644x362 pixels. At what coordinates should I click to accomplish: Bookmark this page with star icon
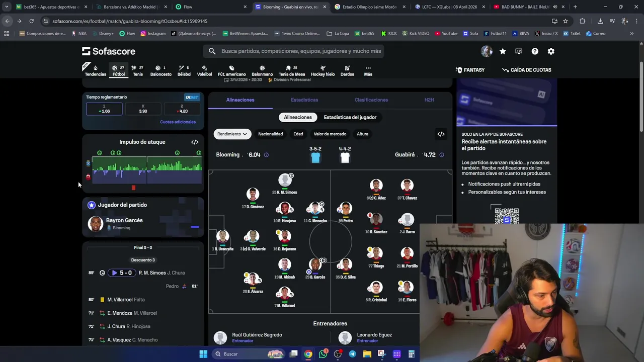[x=566, y=21]
